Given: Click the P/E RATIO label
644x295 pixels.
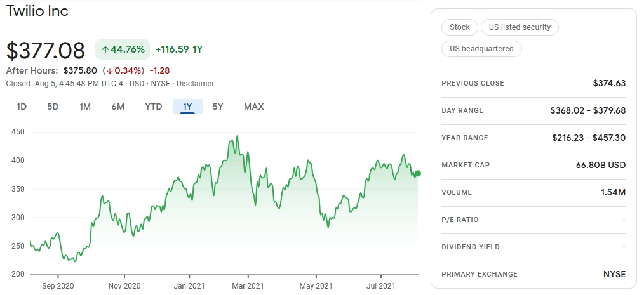Looking at the screenshot, I should [460, 220].
